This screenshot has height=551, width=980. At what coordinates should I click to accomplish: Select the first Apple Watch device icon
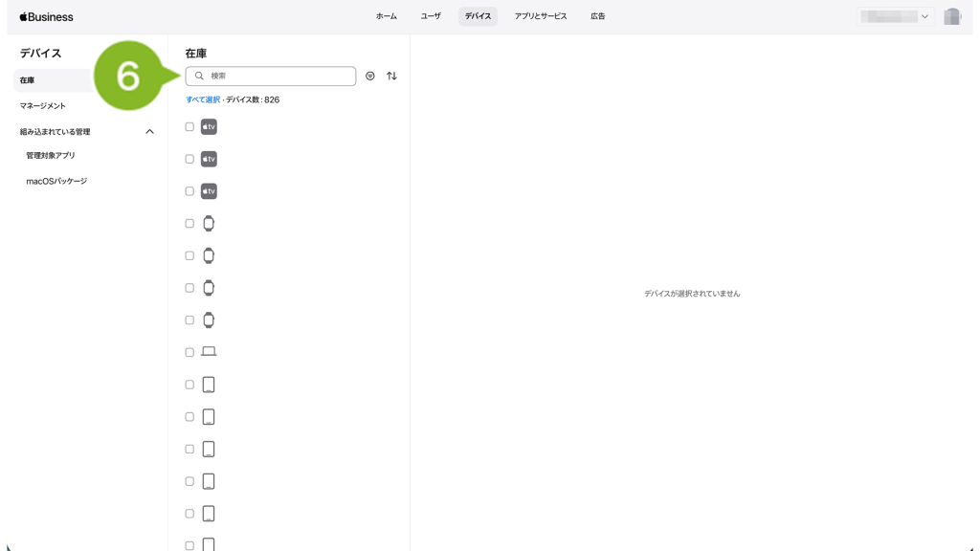point(209,224)
